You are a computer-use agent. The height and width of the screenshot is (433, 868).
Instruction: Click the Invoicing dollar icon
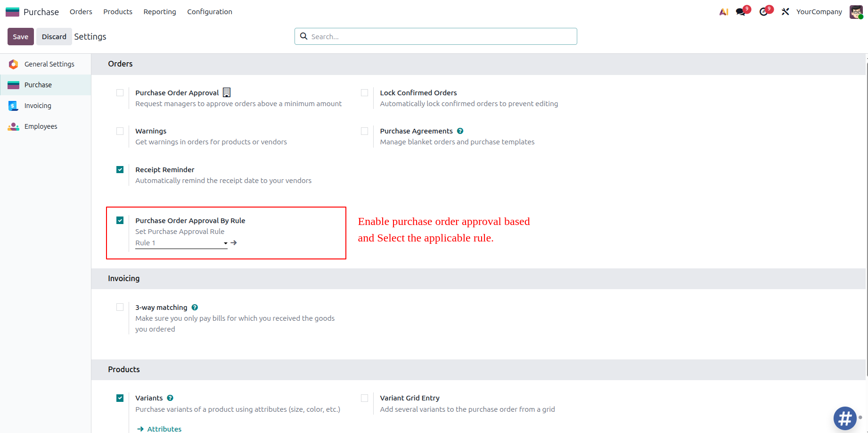click(x=13, y=105)
